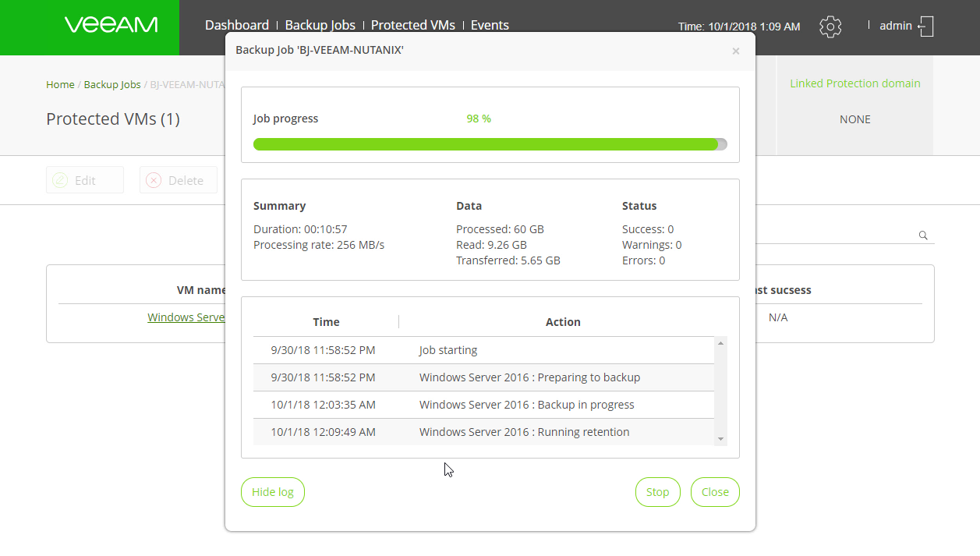Select the 'Backup in progress' log row
Viewport: 980px width, 556px height.
point(483,405)
